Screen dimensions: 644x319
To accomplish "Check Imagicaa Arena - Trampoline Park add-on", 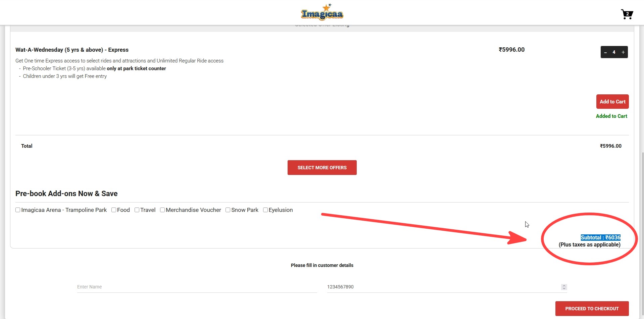I will tap(18, 210).
